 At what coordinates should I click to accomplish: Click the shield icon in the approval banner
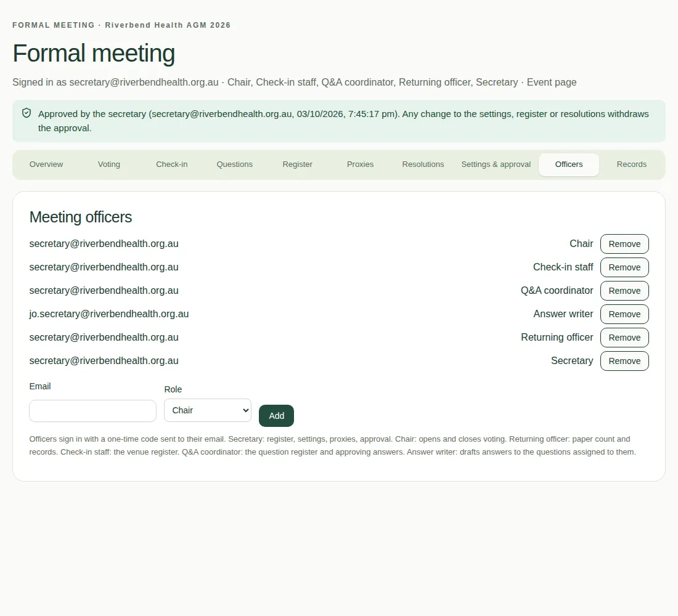(27, 113)
